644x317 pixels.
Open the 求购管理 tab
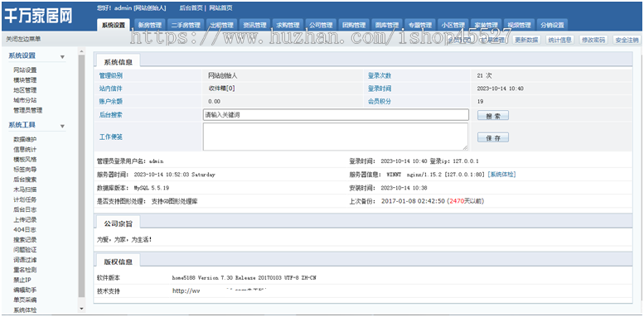(x=288, y=25)
